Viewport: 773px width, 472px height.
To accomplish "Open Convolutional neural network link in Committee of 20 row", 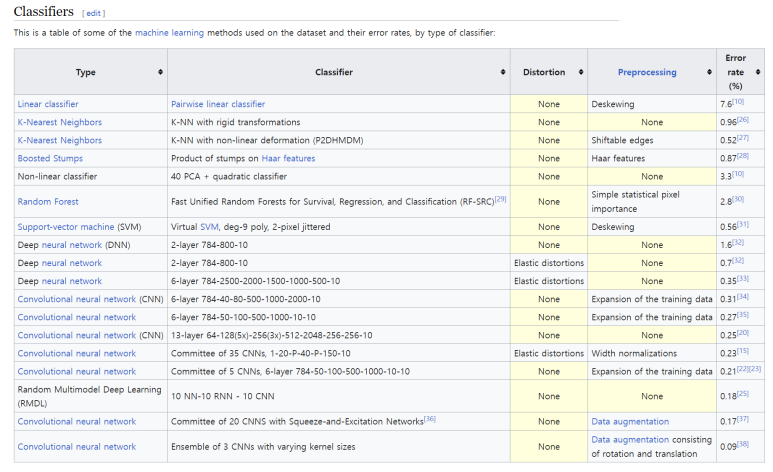I will [x=76, y=422].
